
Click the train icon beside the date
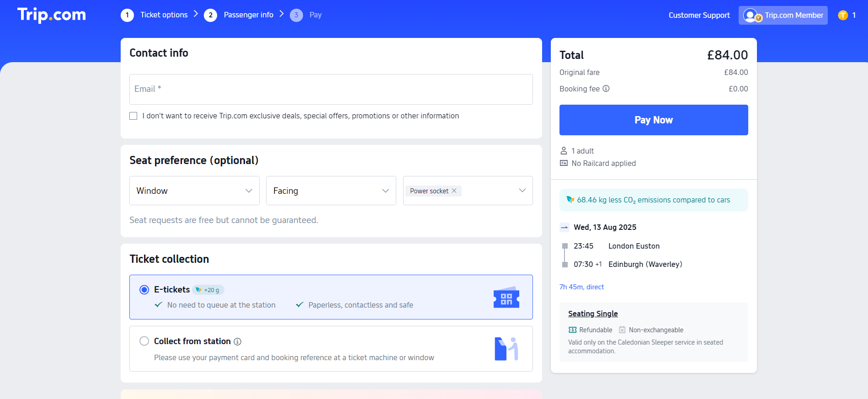pos(564,227)
